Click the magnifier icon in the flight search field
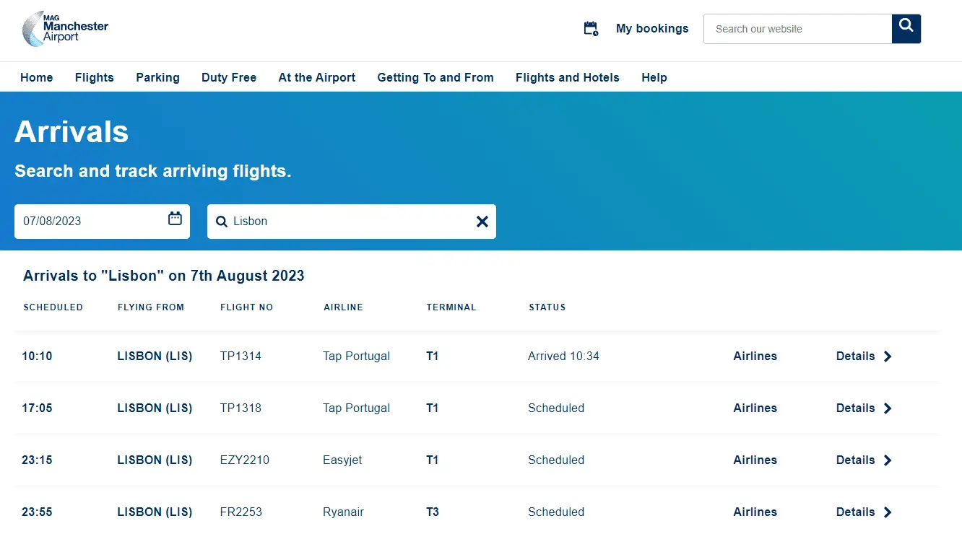The width and height of the screenshot is (962, 560). [222, 222]
